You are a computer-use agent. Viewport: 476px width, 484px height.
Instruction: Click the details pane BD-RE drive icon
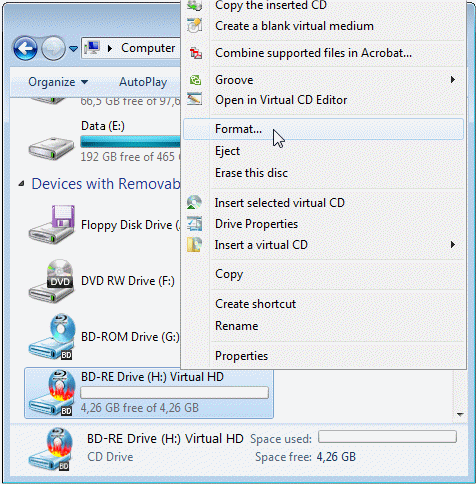pos(50,449)
